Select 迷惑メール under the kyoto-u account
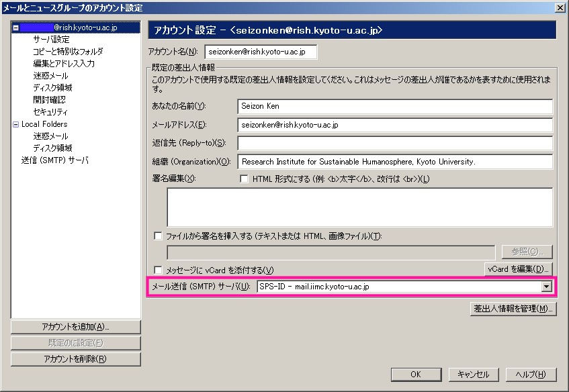This screenshot has width=569, height=392. [50, 76]
